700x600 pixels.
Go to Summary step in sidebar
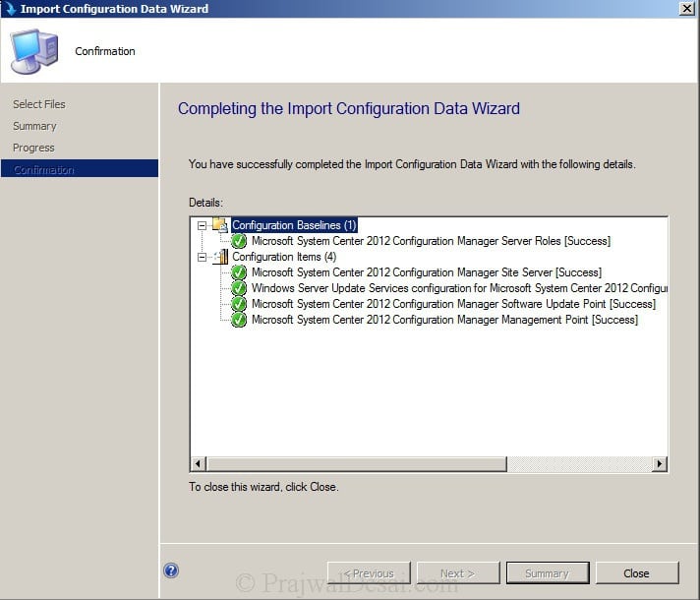click(34, 126)
